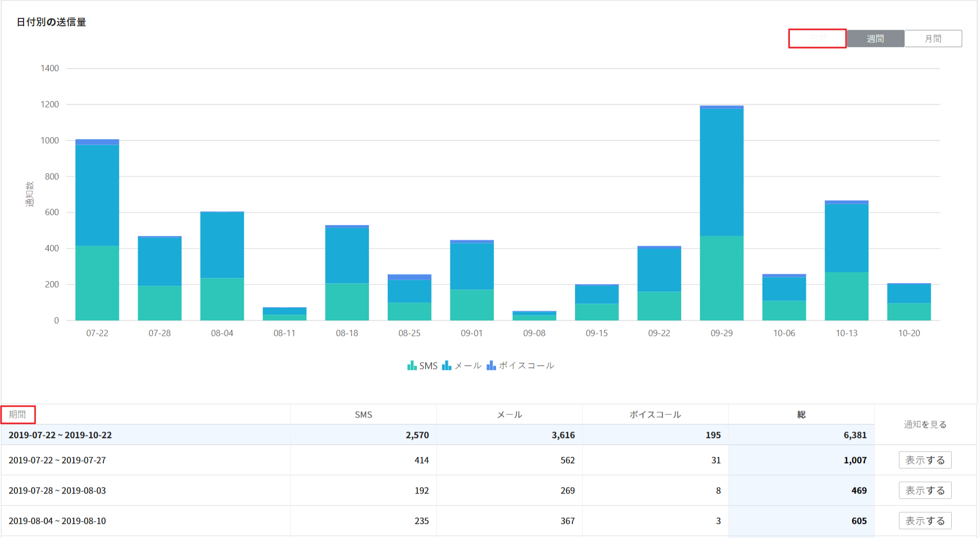980x538 pixels.
Task: Click the 期間 column header
Action: click(x=18, y=414)
